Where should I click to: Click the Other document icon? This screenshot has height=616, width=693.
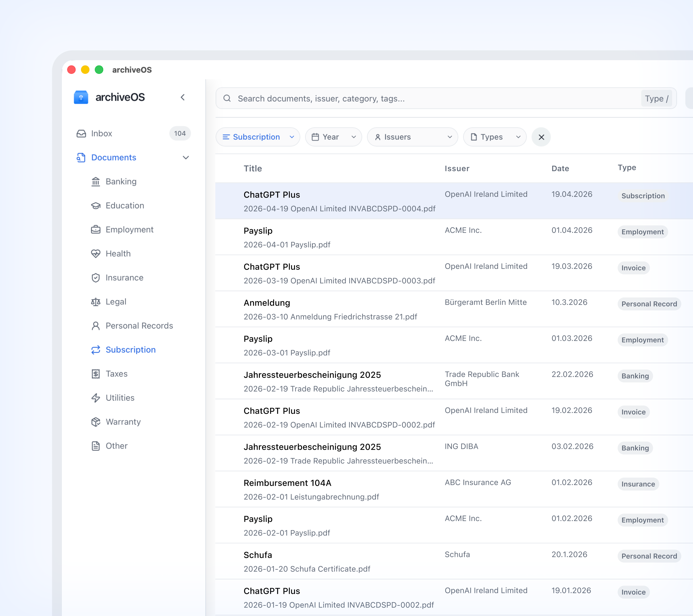point(96,446)
